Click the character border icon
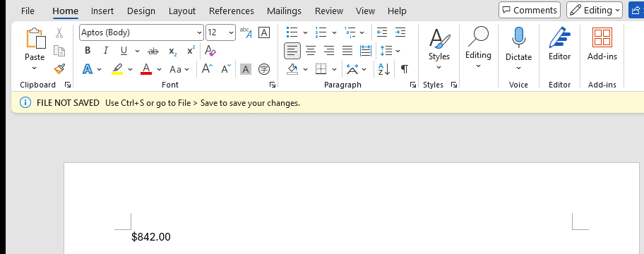This screenshot has height=254, width=644. pos(264,32)
